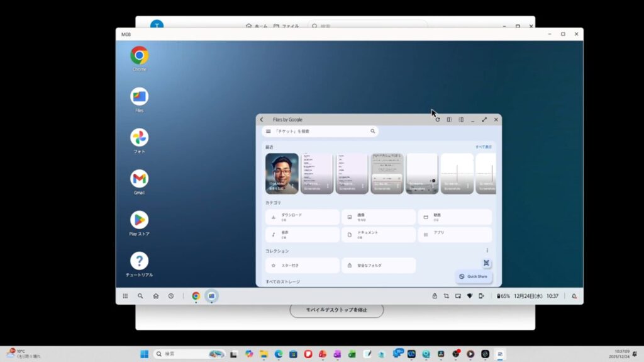Click the scan icon above Quick Share
Viewport: 644px width, 362px height.
coord(486,263)
